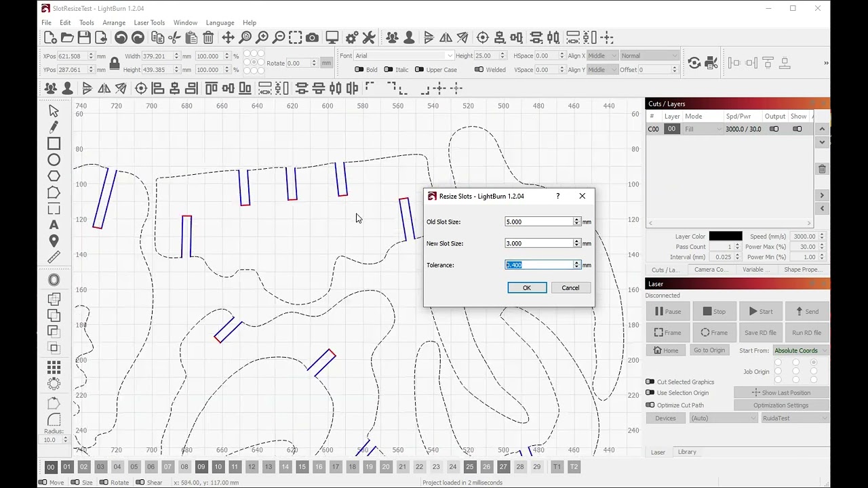Open the Font Arial dropdown

pos(404,56)
